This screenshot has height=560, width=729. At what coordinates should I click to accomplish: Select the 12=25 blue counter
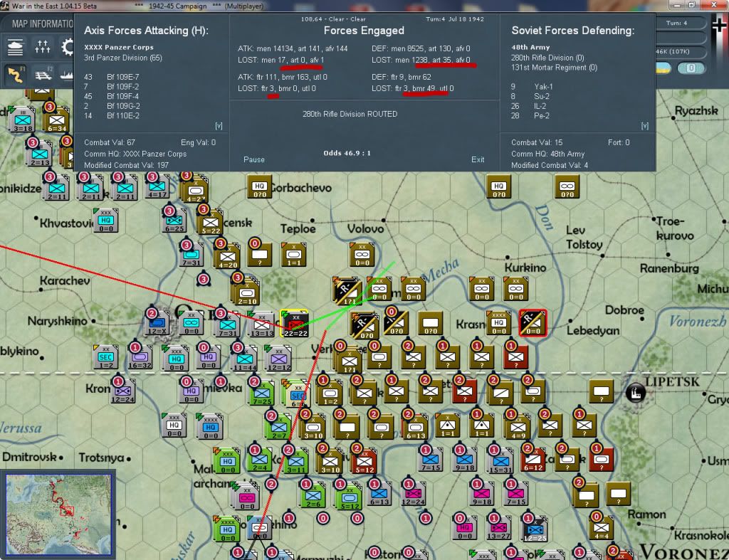(535, 529)
